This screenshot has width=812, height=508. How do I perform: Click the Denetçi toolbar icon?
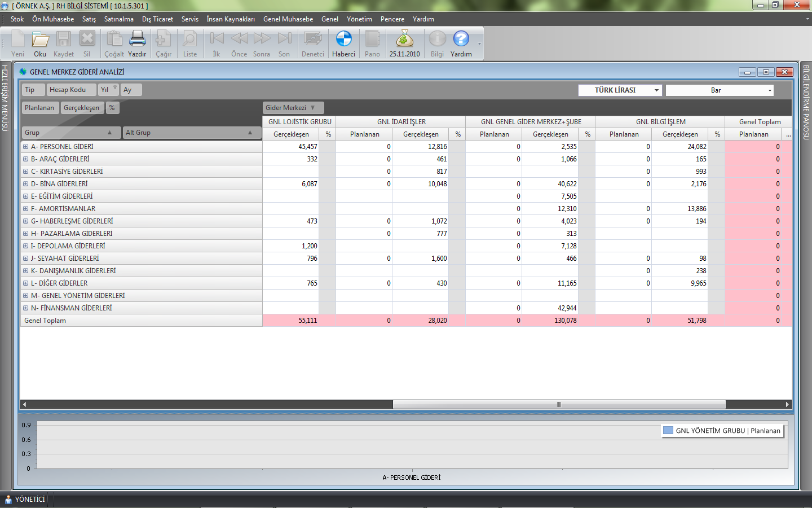(x=312, y=40)
